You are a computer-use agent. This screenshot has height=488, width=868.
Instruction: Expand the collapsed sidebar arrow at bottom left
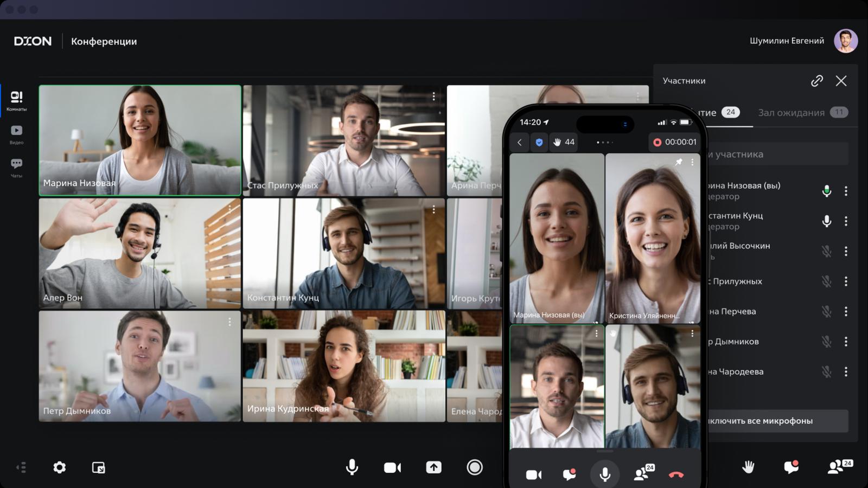click(21, 467)
